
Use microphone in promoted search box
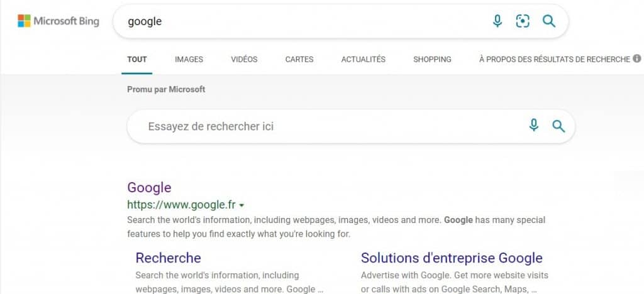coord(533,125)
